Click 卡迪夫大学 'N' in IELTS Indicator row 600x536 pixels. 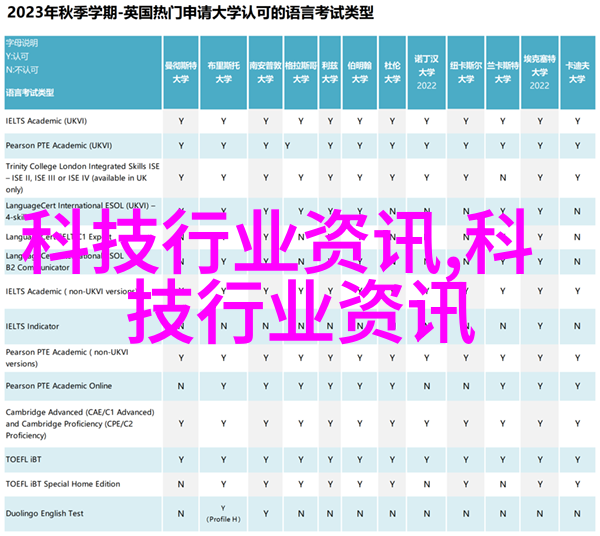[577, 326]
